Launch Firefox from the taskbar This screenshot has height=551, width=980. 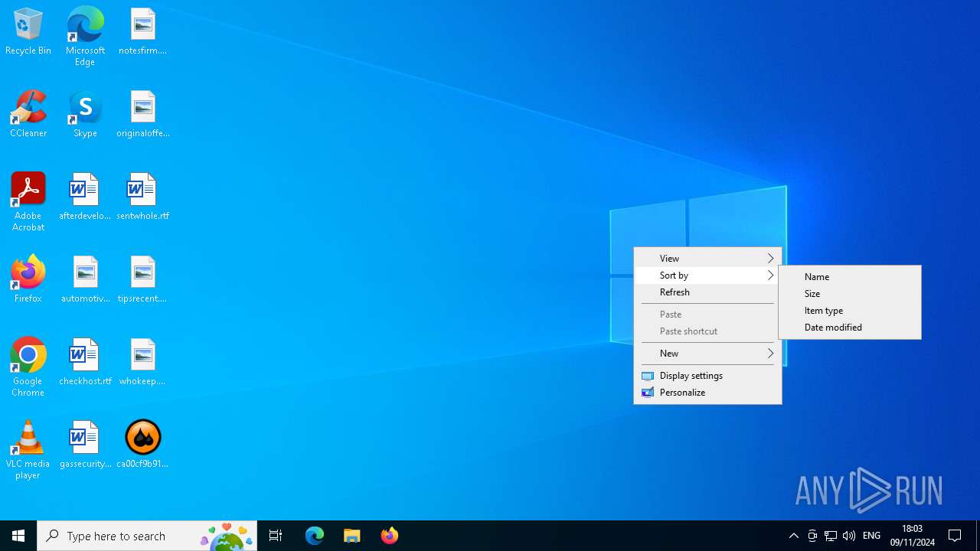(x=390, y=536)
